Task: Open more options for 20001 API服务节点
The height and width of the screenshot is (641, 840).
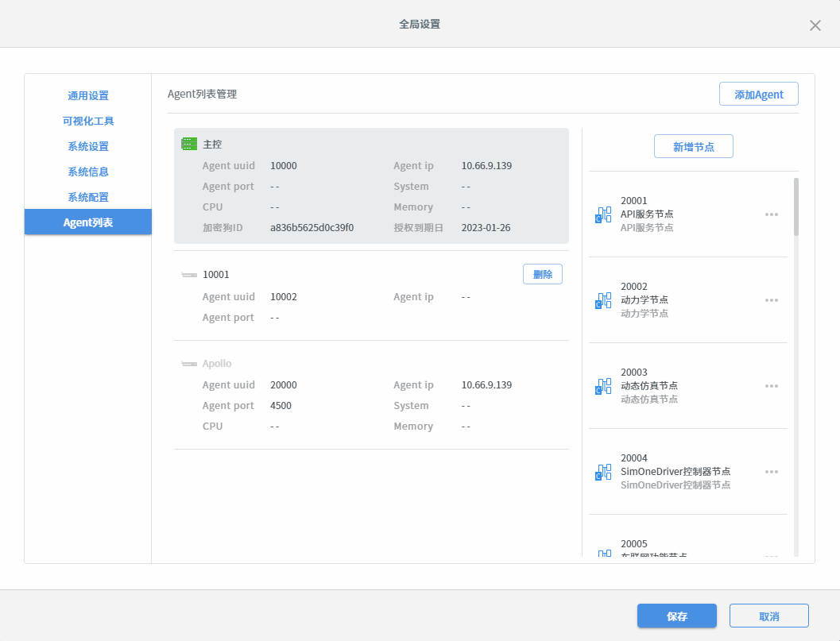Action: [771, 214]
